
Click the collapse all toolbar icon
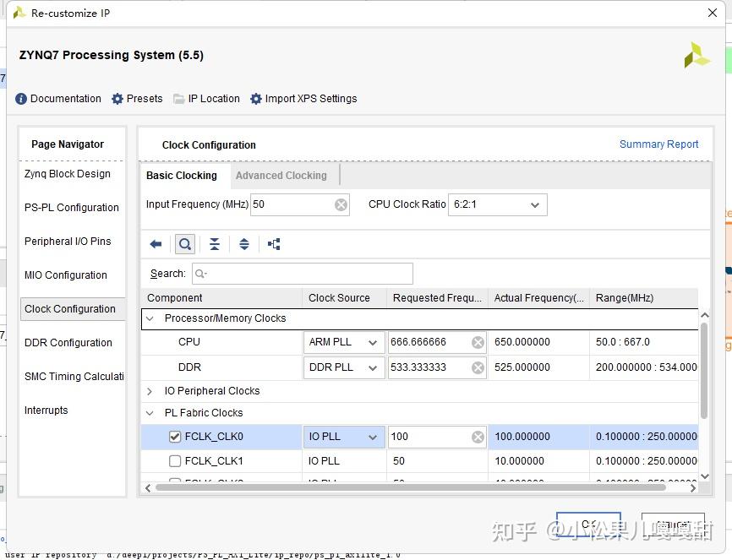pos(215,244)
